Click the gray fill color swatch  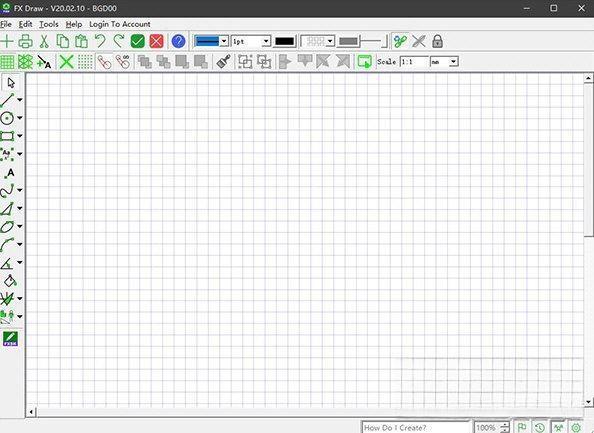tap(348, 41)
